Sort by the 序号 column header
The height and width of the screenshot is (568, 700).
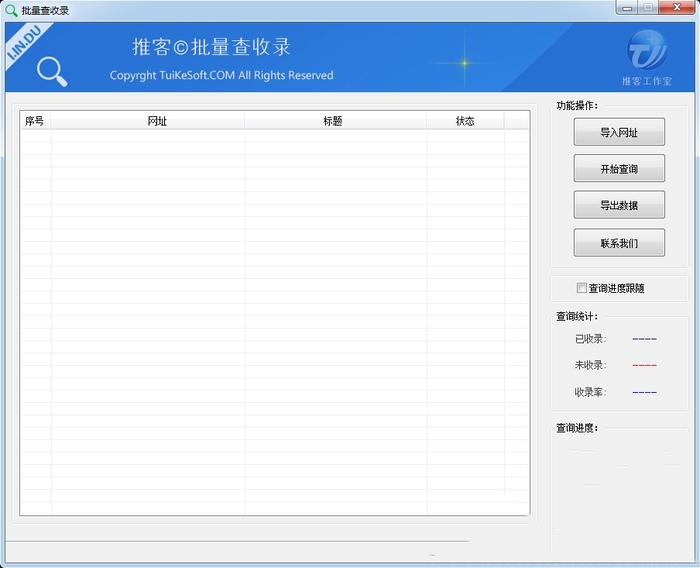(35, 121)
